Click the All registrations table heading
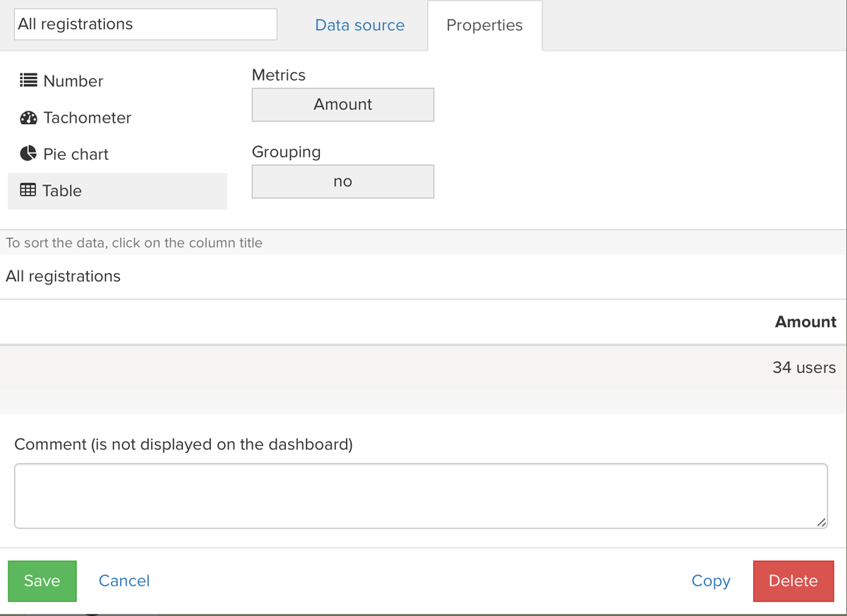 [64, 277]
